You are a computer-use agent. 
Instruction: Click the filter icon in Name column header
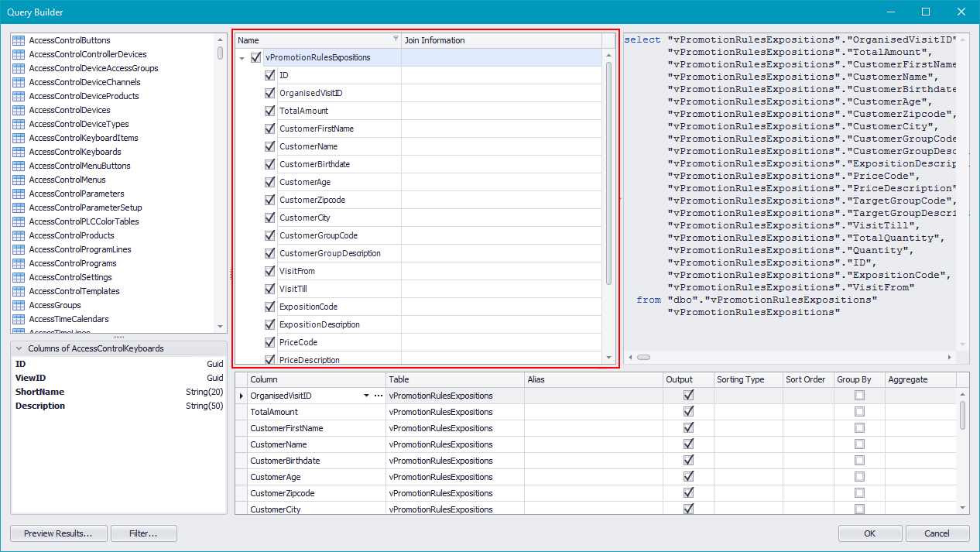click(x=396, y=39)
